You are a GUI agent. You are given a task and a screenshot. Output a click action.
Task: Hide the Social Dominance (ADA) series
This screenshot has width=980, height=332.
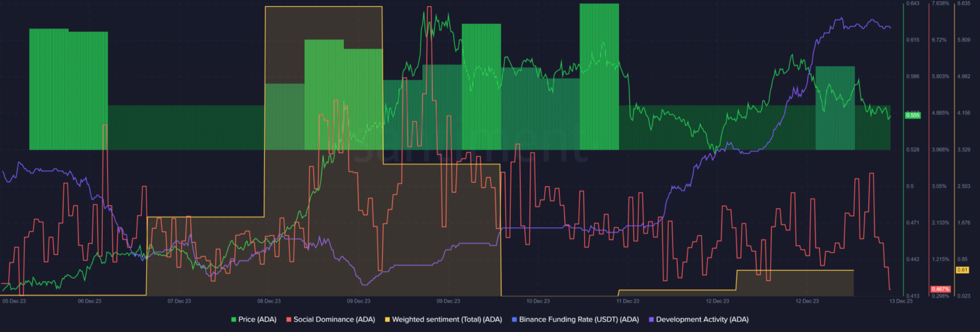point(335,319)
